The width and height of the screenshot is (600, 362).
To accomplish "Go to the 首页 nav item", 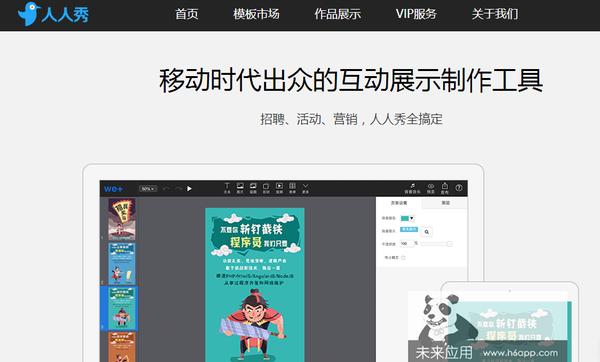I will [x=186, y=14].
